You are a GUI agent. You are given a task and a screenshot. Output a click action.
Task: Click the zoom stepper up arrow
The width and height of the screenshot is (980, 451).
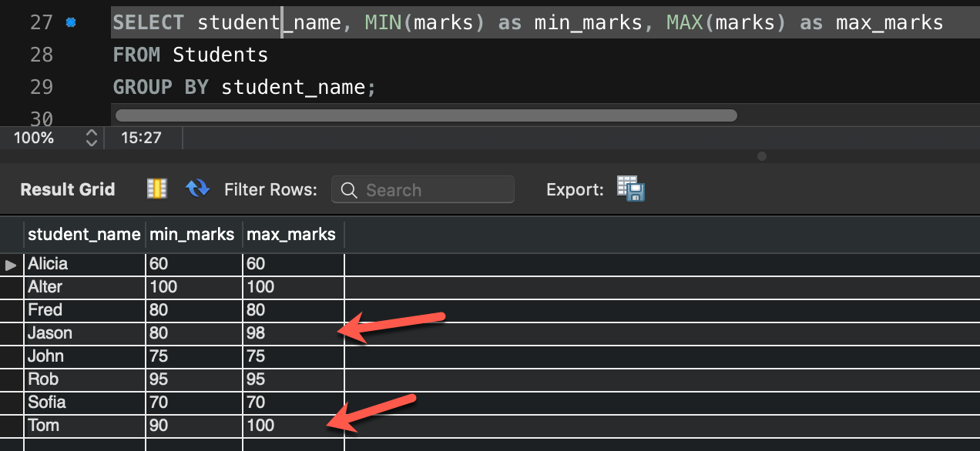91,134
